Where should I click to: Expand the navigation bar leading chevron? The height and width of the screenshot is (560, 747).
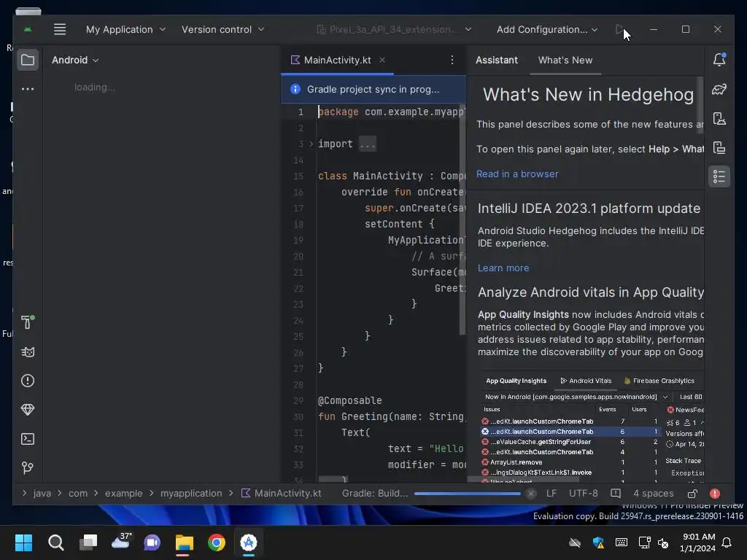[x=24, y=494]
